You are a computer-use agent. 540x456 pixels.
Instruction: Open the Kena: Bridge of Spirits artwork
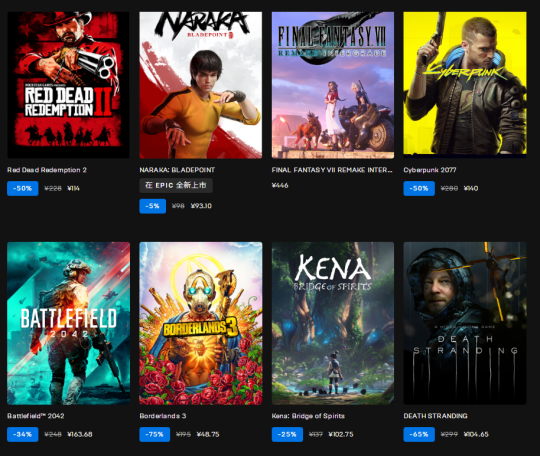click(x=333, y=323)
